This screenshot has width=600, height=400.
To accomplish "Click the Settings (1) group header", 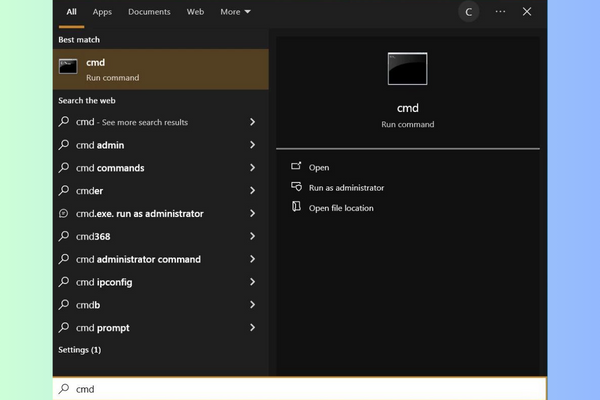I will point(80,350).
